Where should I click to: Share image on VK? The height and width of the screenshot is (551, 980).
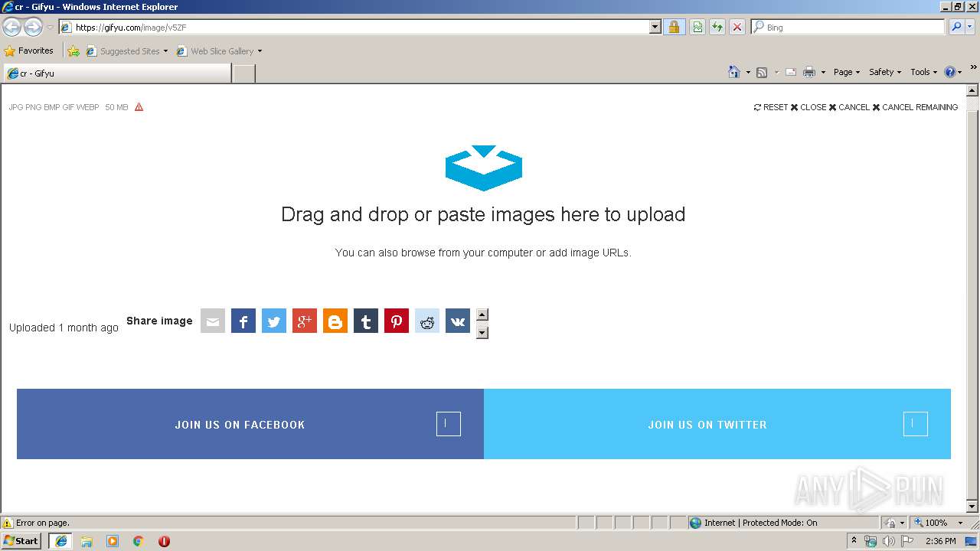[458, 321]
